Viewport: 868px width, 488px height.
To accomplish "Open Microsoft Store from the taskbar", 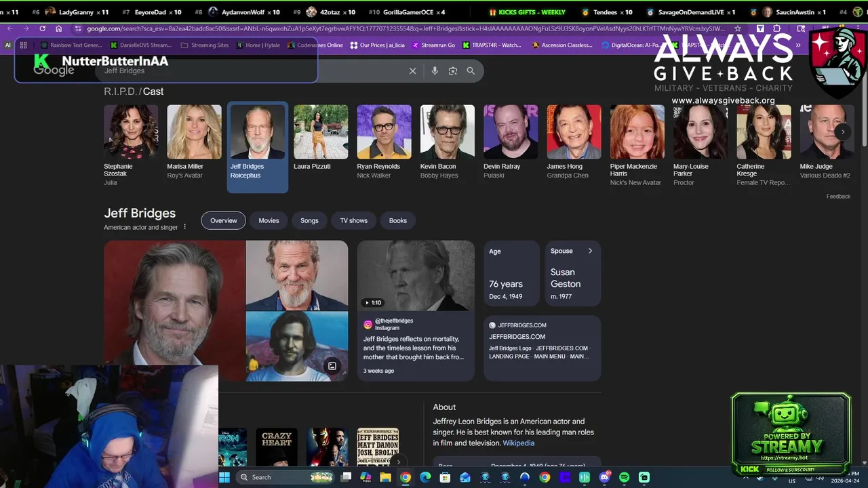I will [445, 477].
